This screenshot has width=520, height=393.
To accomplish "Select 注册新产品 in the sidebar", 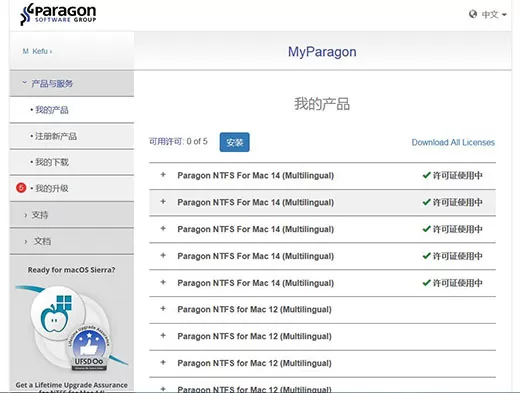I will click(x=72, y=136).
